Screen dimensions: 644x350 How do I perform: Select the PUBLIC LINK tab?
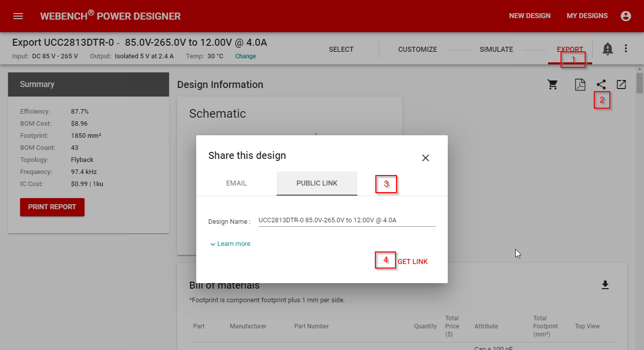click(x=317, y=183)
